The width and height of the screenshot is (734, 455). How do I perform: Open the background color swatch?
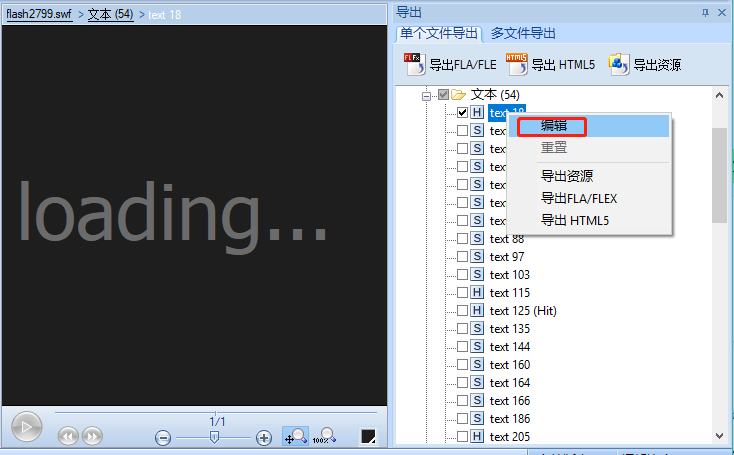369,437
